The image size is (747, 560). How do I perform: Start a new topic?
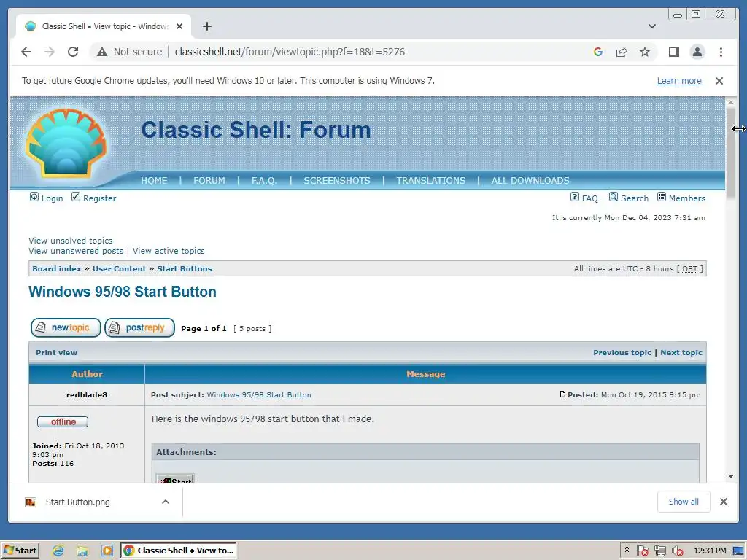(66, 327)
